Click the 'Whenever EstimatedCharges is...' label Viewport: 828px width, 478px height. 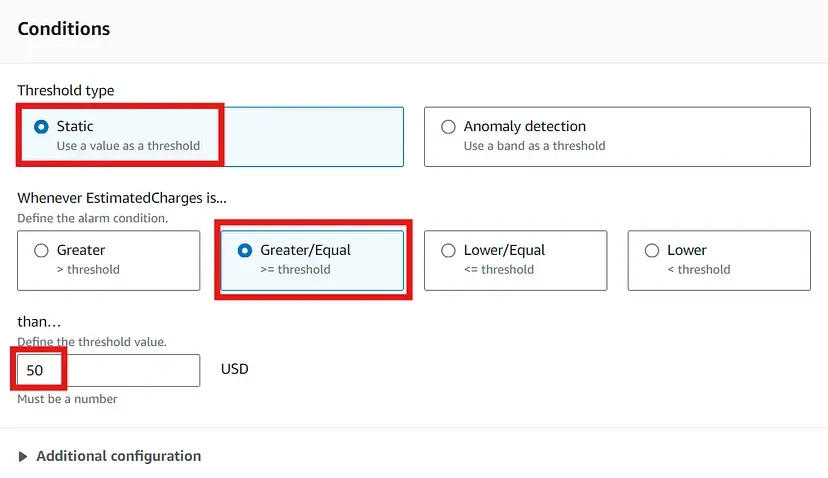pyautogui.click(x=122, y=198)
